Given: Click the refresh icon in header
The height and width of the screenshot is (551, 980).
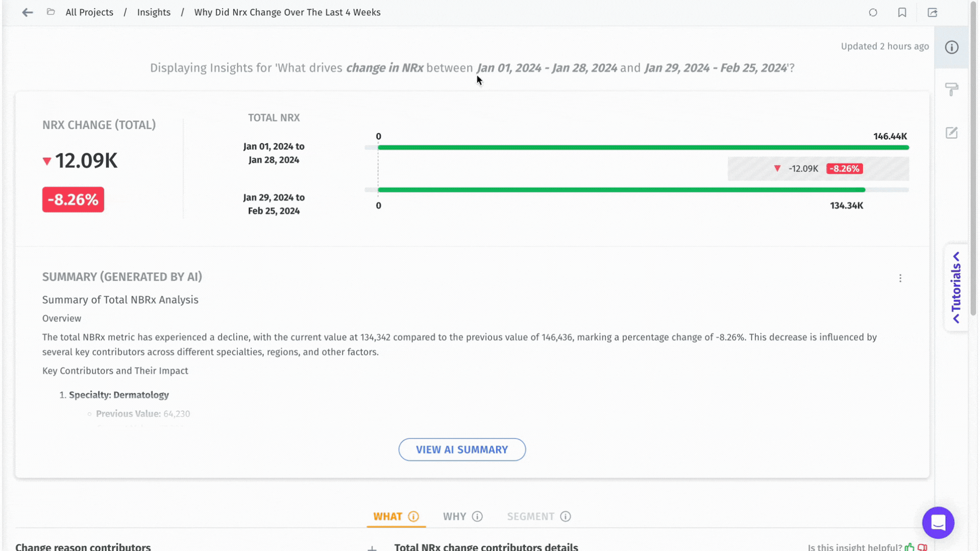Looking at the screenshot, I should [873, 12].
